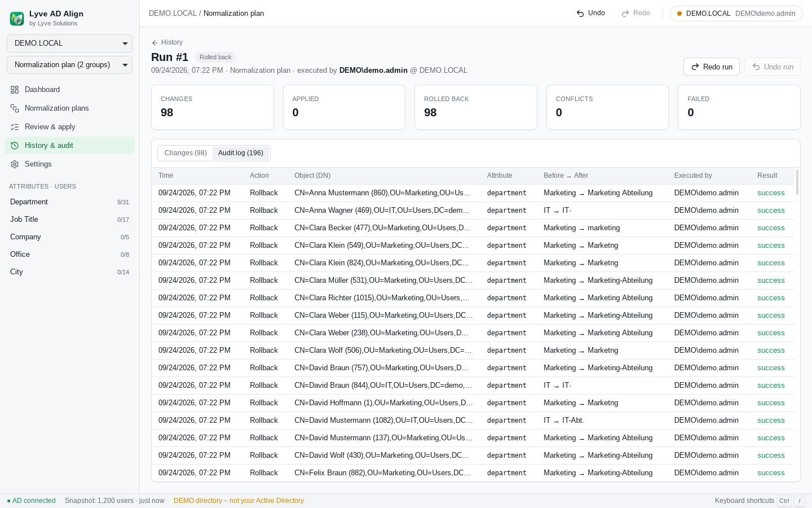Click the IT → IT-Abt. value

(x=564, y=421)
